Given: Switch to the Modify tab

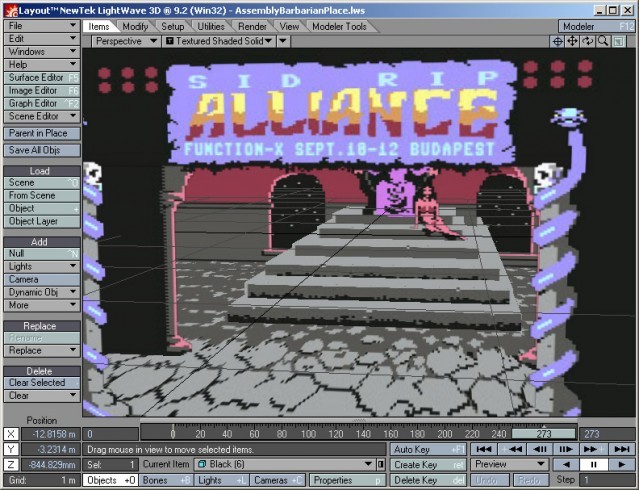Looking at the screenshot, I should [135, 26].
